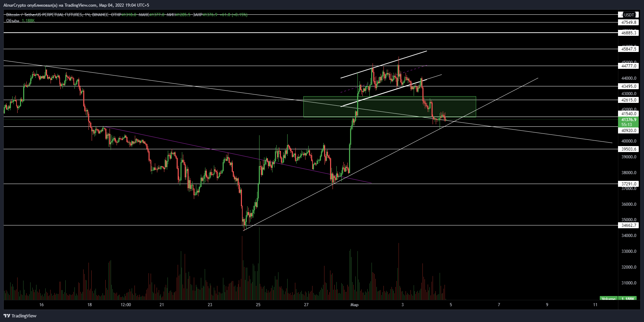Select the 47549.8 horizontal line price label
The width and height of the screenshot is (644, 322).
[x=629, y=22]
